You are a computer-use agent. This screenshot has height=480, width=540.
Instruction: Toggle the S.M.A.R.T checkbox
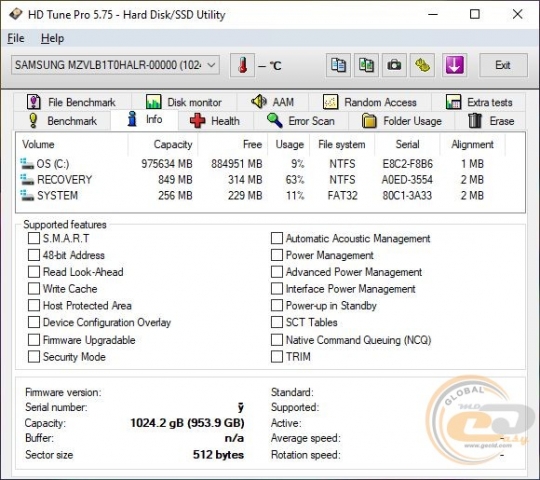tap(34, 238)
